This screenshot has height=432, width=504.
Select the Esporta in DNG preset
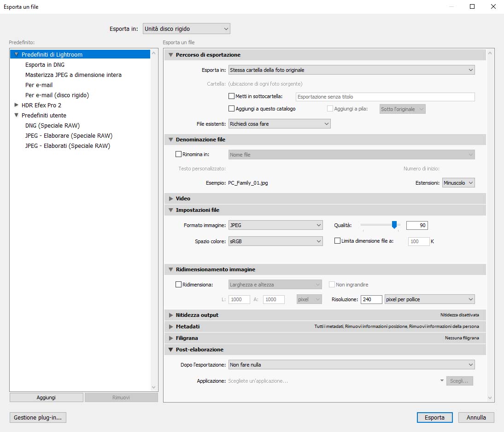45,64
